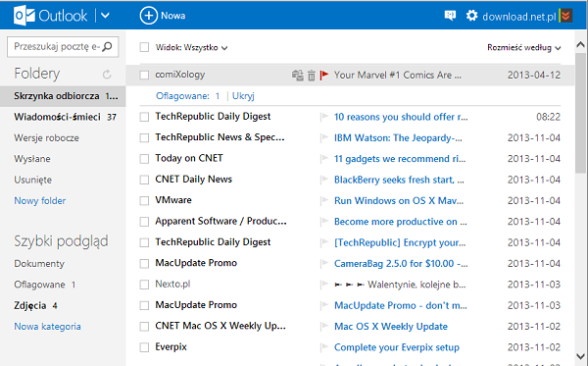Open the Widok: Wszystko view dropdown

[192, 48]
